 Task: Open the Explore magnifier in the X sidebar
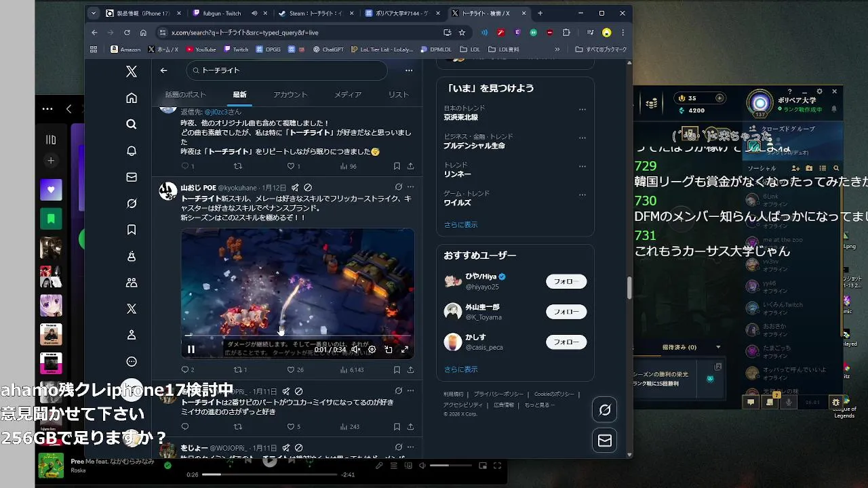click(x=132, y=124)
